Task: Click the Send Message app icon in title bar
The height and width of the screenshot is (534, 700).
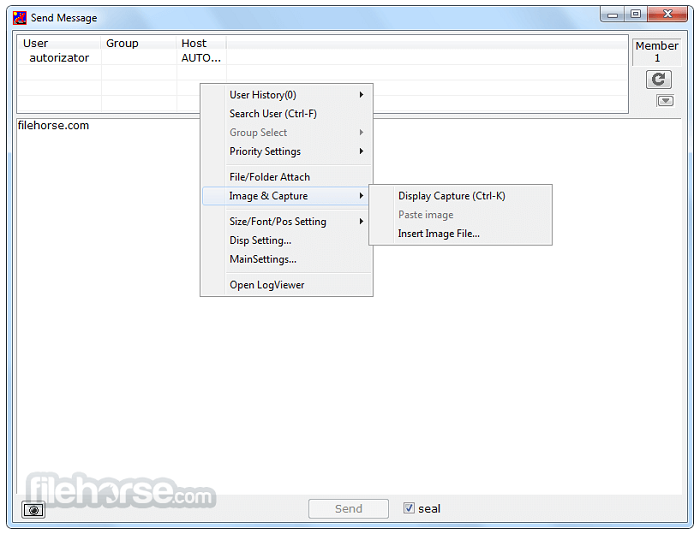Action: click(20, 18)
